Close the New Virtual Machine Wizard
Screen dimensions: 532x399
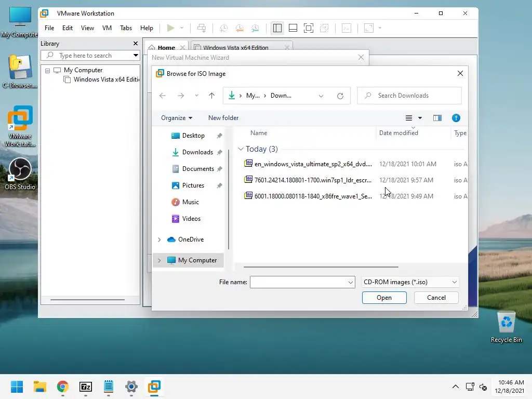tap(361, 57)
